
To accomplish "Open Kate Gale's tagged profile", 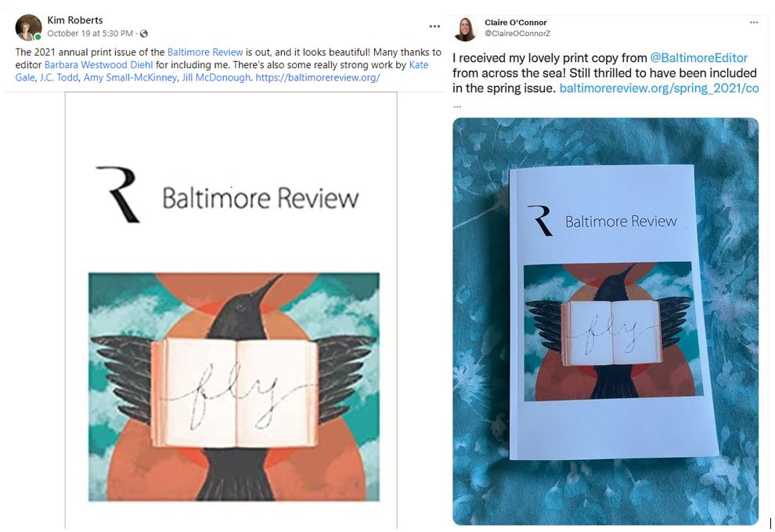I will 222,71.
